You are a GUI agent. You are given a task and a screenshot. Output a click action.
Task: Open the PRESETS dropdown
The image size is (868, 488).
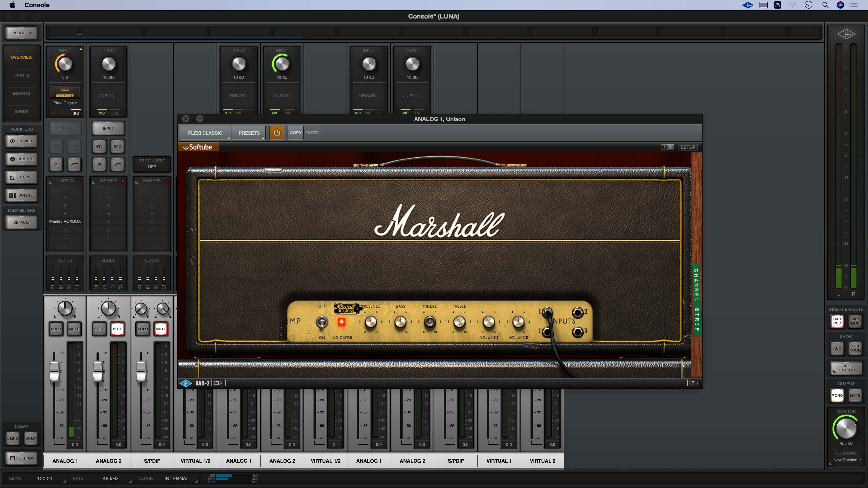[x=249, y=133]
